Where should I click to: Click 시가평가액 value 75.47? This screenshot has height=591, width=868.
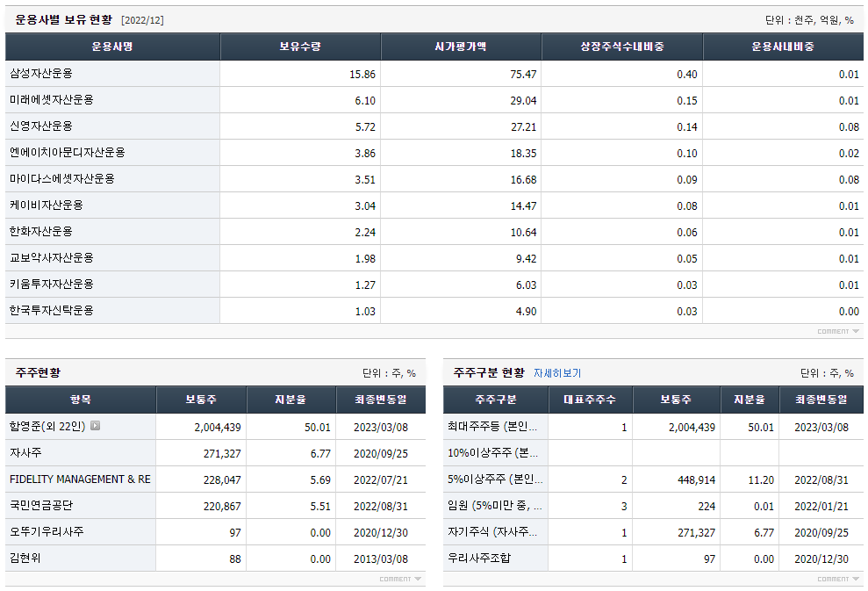[523, 75]
